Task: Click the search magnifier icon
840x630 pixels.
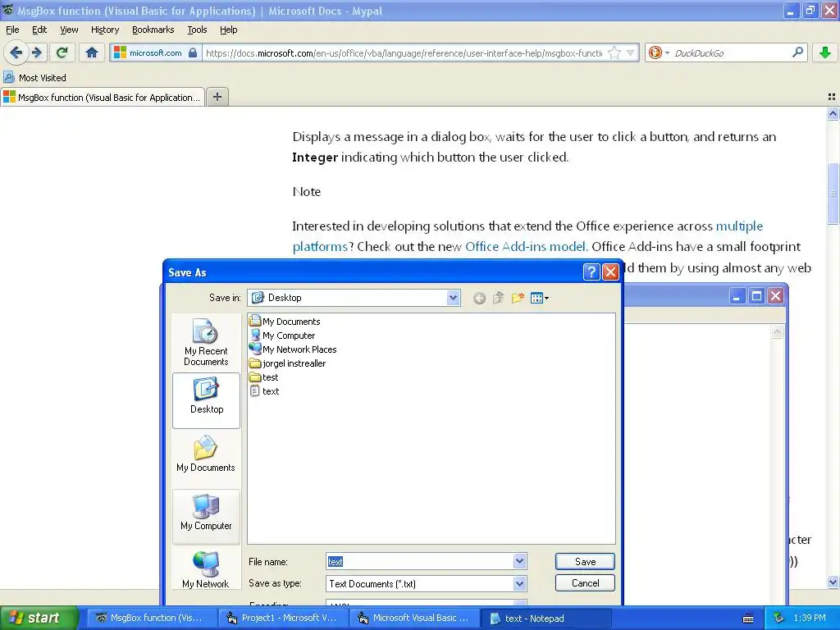Action: point(797,52)
